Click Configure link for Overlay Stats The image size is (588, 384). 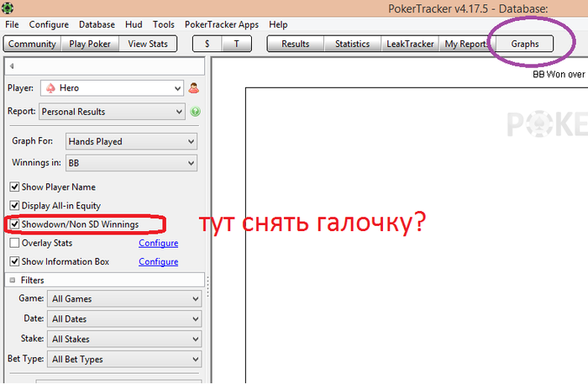pos(158,243)
